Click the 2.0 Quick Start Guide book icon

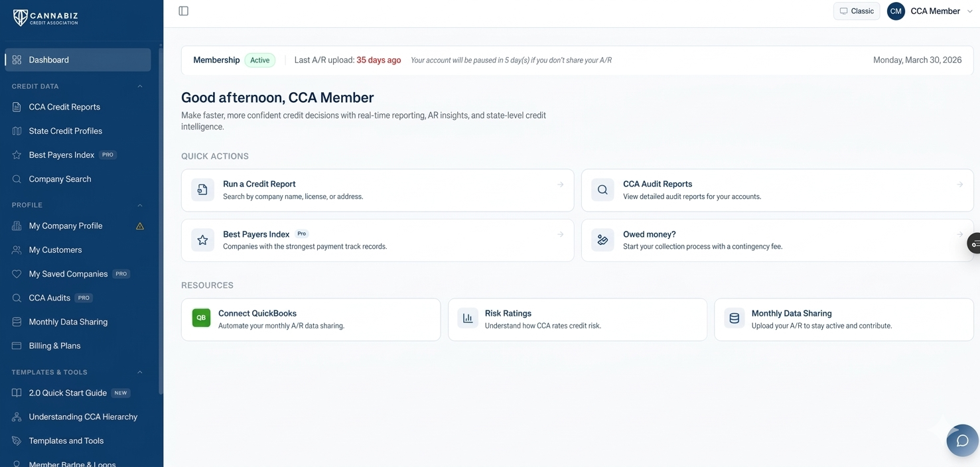click(x=17, y=393)
